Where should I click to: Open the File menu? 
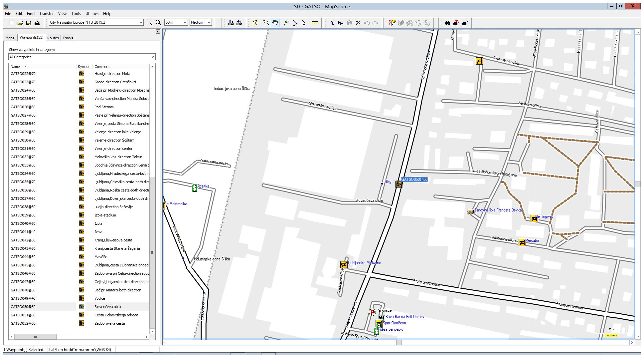tap(8, 14)
